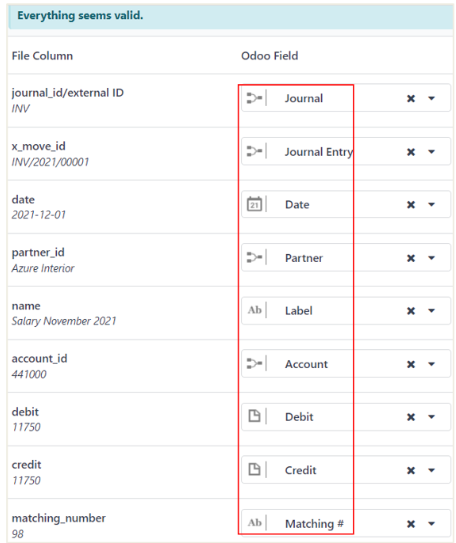Expand the Debit field dropdown arrow
This screenshot has width=456, height=543.
(431, 417)
